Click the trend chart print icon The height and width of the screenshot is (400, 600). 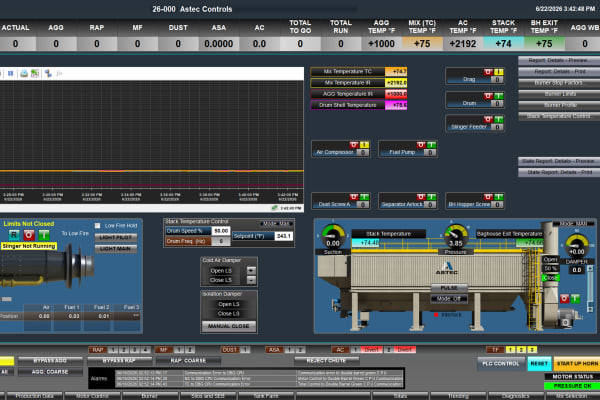(x=24, y=73)
